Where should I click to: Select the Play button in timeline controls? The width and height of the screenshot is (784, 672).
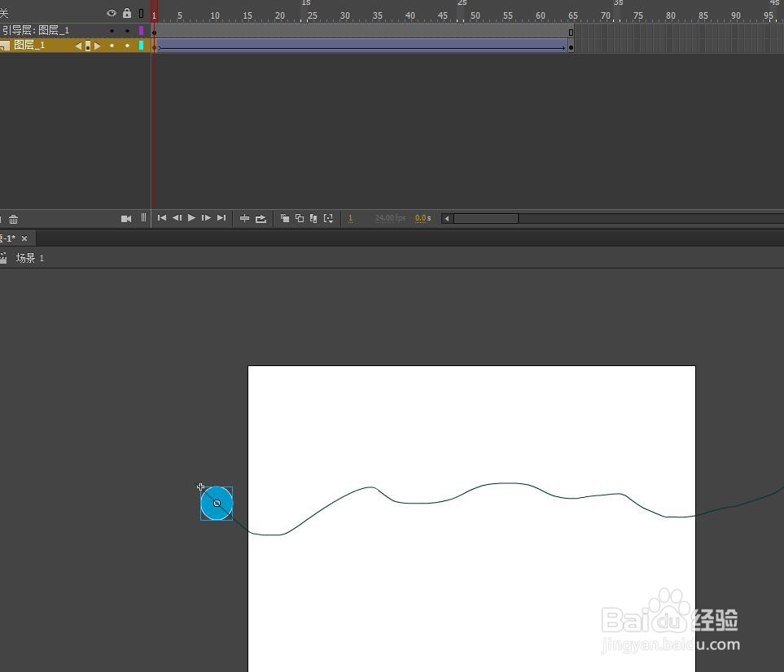pos(191,218)
